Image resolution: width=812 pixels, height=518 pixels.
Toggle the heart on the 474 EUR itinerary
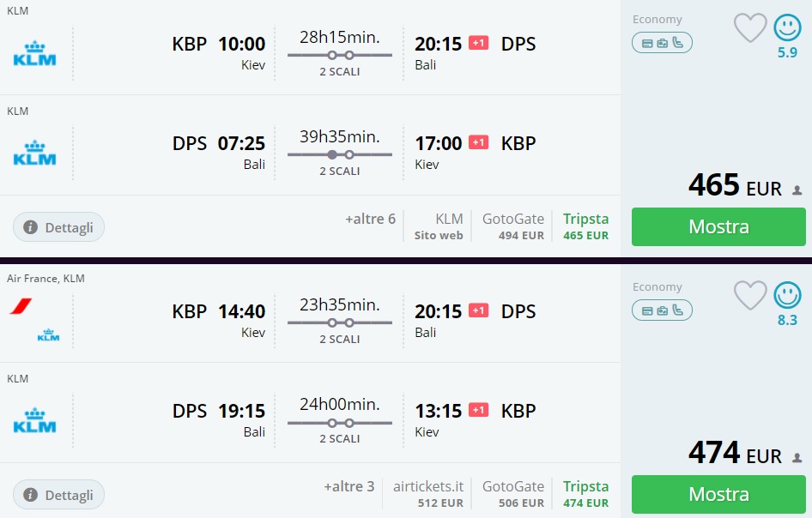click(x=750, y=295)
